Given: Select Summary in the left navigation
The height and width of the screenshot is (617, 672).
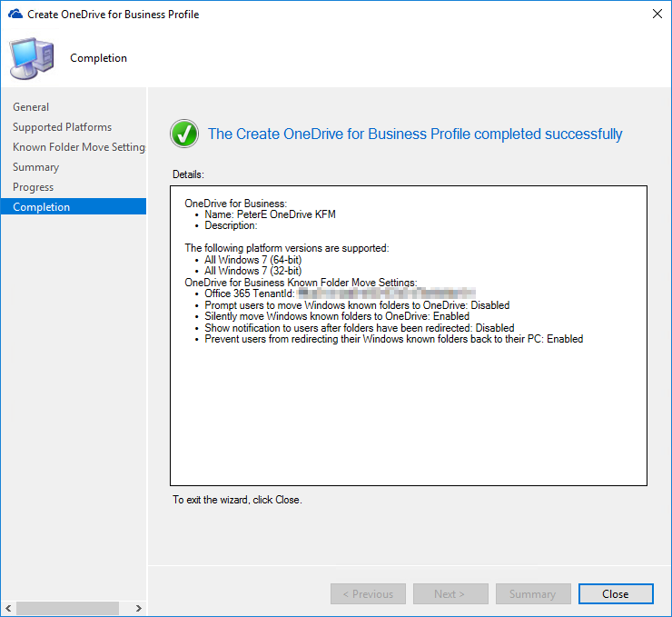Looking at the screenshot, I should click(36, 167).
